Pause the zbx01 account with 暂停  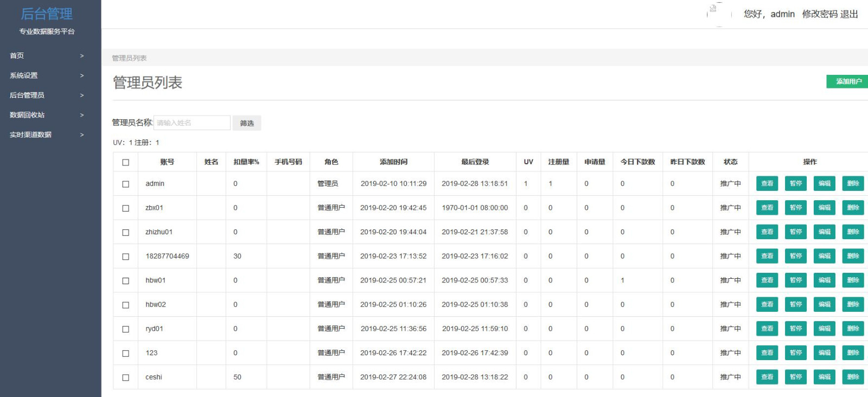[x=796, y=208]
